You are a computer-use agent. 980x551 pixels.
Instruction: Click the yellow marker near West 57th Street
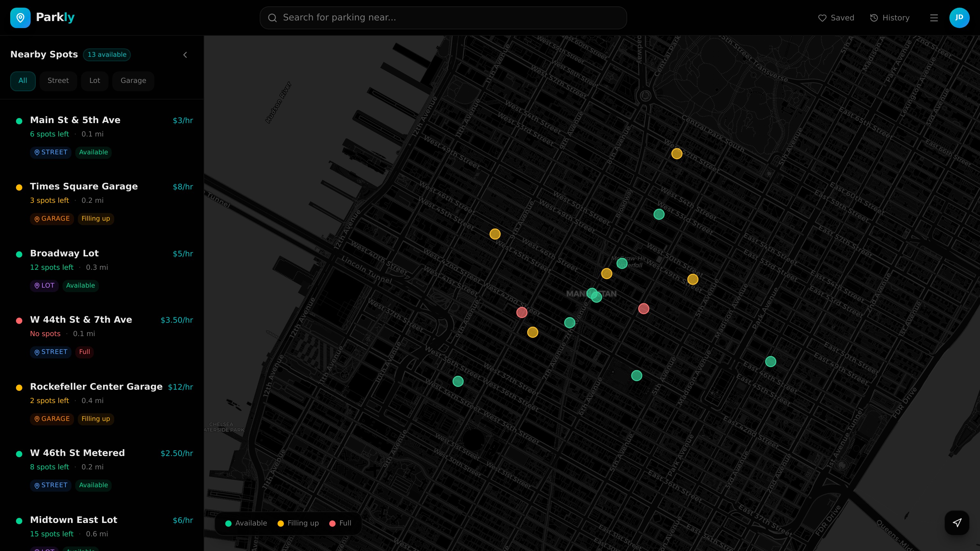point(676,154)
